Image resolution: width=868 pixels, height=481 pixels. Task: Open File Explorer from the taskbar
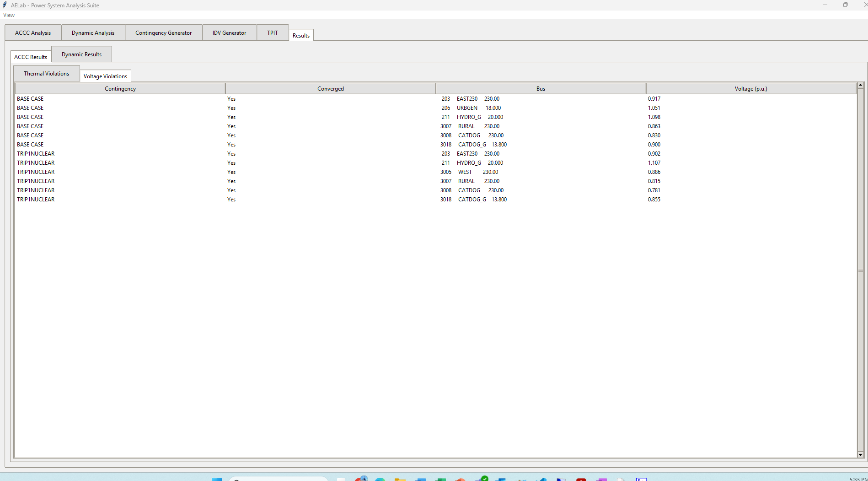point(400,479)
